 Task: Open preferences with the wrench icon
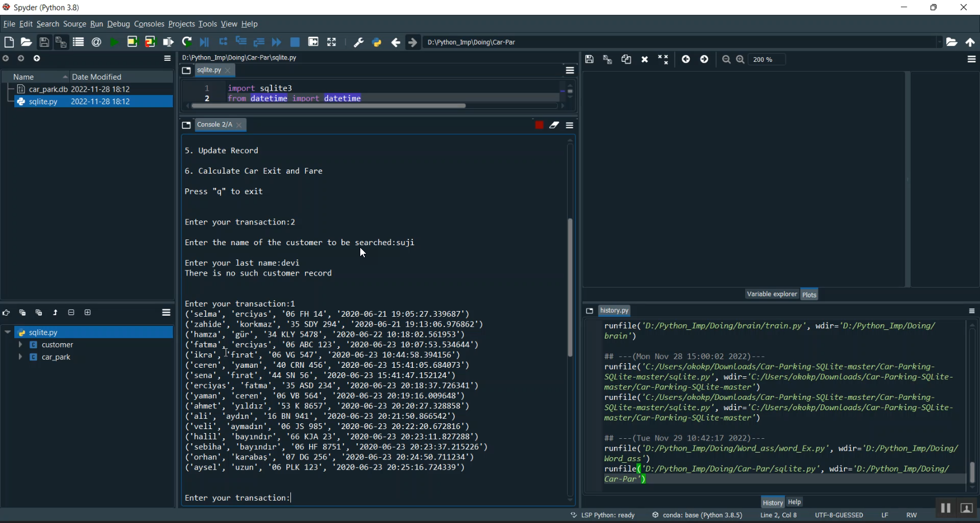pyautogui.click(x=359, y=42)
